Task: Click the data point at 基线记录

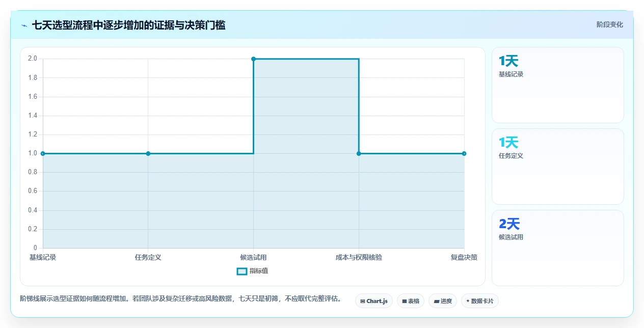Action: (43, 153)
